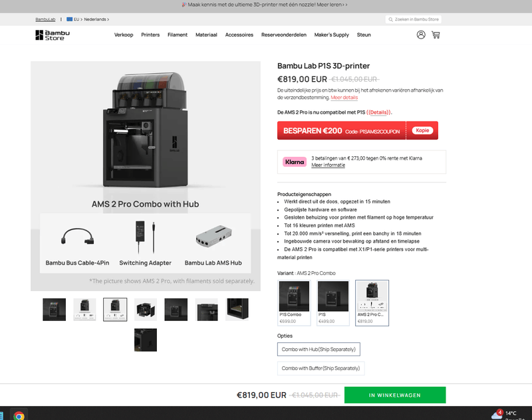
Task: Click the BambuLab link in top bar
Action: [x=45, y=19]
